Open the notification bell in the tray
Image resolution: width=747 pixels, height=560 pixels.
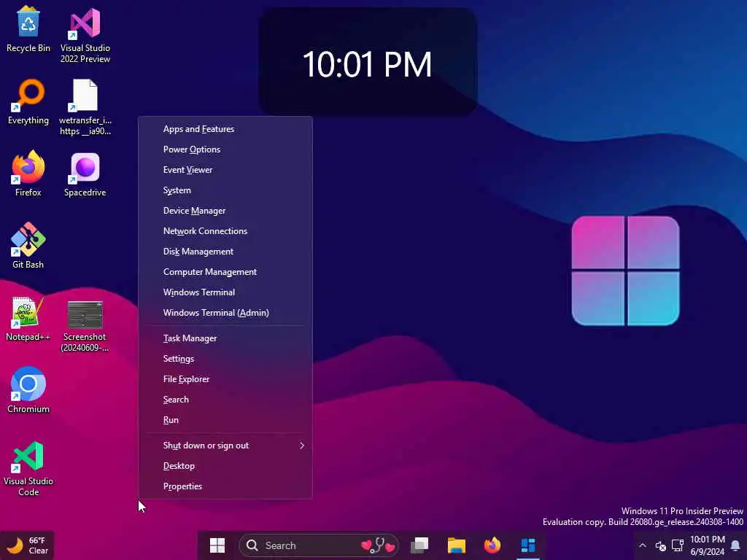[735, 545]
